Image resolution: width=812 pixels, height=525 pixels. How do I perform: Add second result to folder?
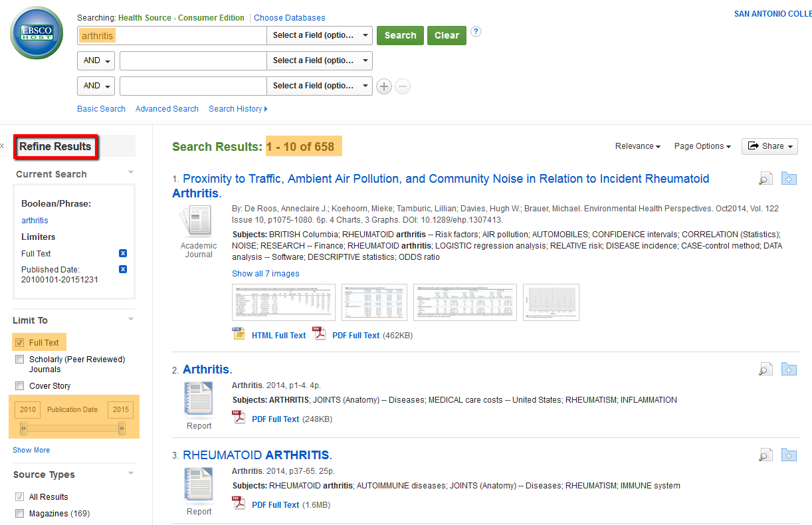(789, 369)
